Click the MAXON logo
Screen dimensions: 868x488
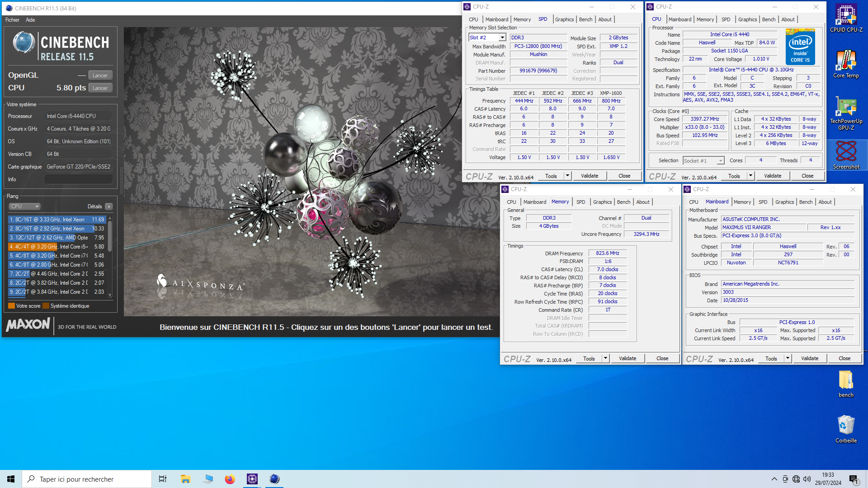click(x=28, y=324)
